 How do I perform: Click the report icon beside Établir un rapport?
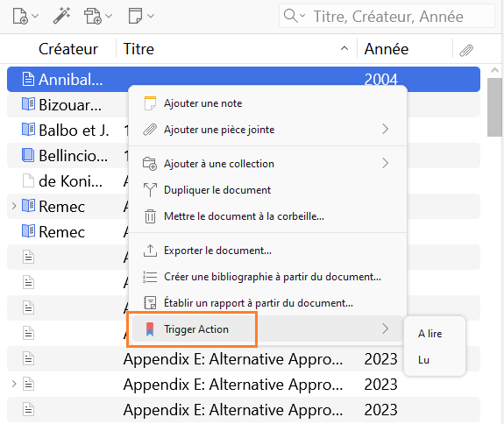(x=150, y=303)
